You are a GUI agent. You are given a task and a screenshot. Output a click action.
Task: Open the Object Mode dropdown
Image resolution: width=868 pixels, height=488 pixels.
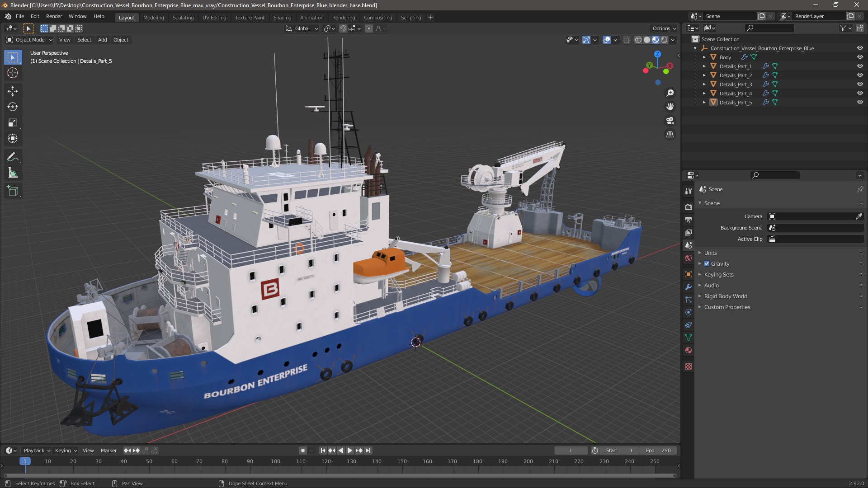click(x=29, y=40)
